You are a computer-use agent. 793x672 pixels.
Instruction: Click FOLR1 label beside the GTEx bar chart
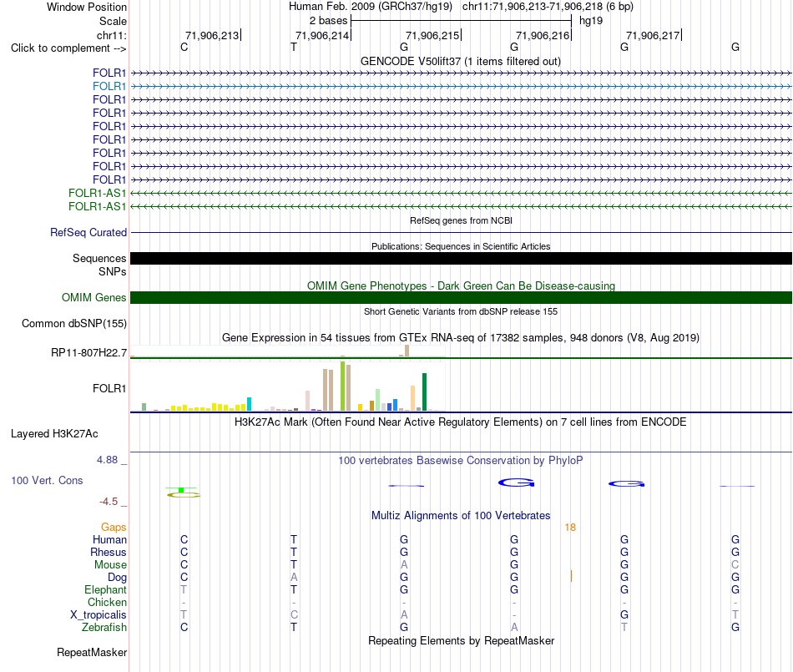(109, 388)
